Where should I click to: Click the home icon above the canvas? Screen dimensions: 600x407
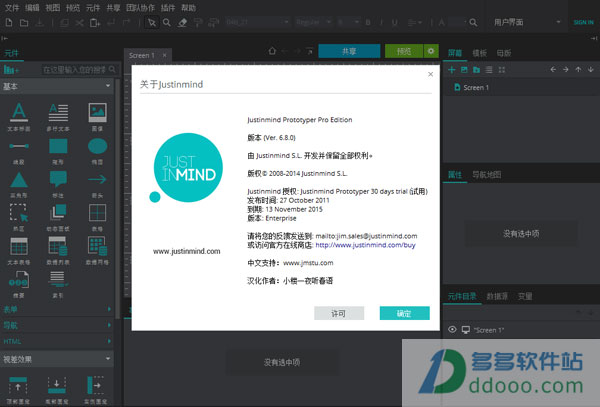click(272, 51)
